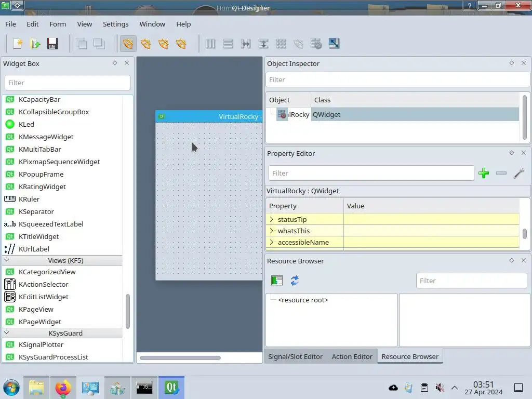Select KSignalPlotter widget
Screen dimensions: 532x399
click(x=41, y=345)
